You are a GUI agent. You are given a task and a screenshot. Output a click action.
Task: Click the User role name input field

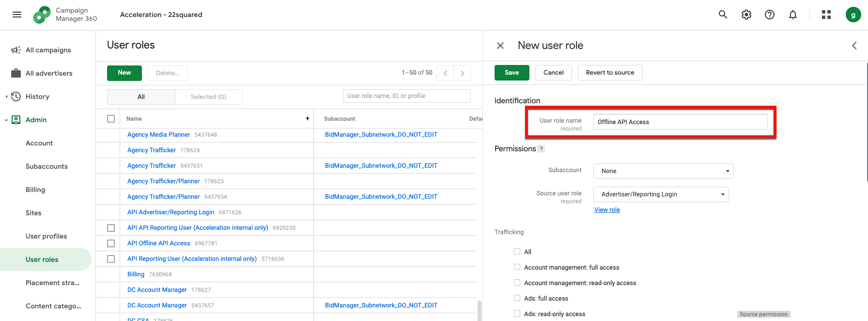[681, 122]
